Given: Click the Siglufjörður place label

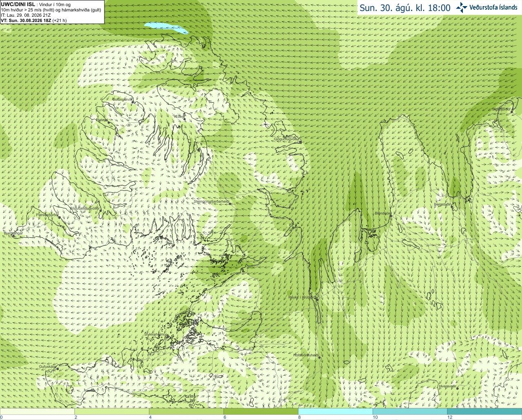Looking at the screenshot, I should 501,109.
